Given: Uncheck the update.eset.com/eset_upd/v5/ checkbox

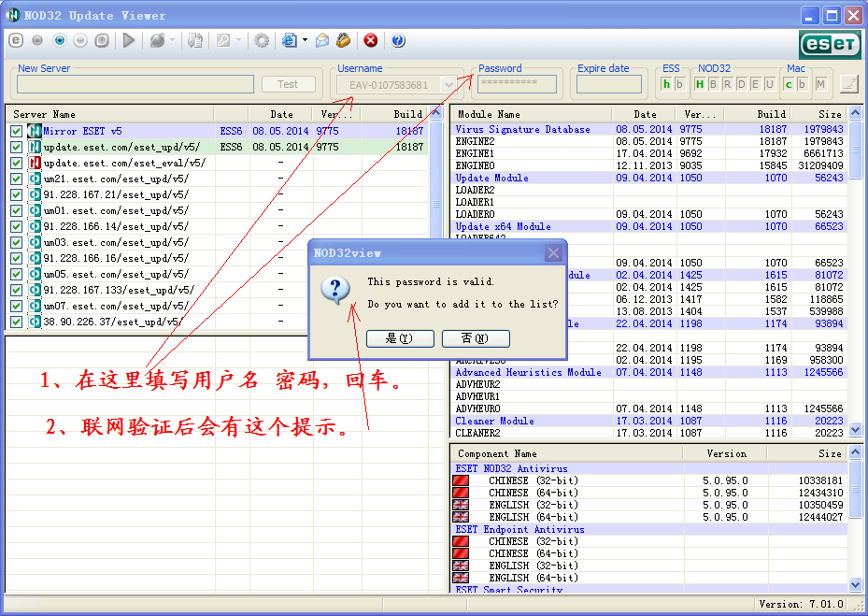Looking at the screenshot, I should 17,148.
